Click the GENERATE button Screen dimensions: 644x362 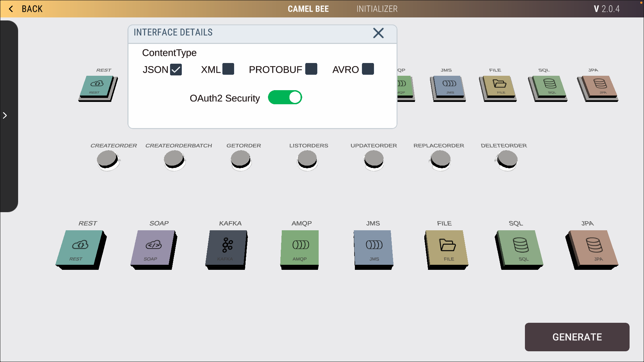point(577,337)
